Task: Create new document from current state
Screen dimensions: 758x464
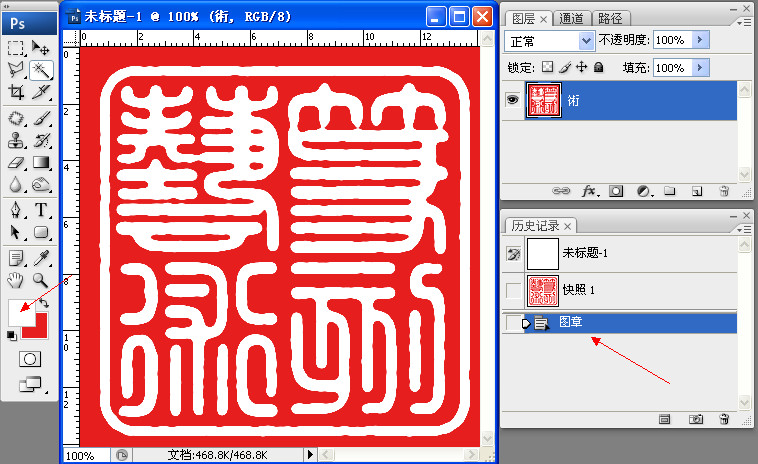Action: coord(665,419)
